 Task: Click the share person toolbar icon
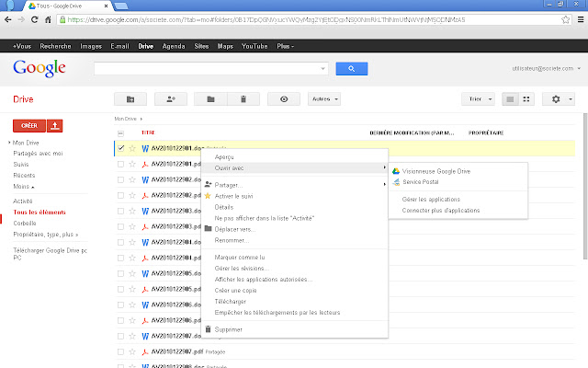(x=170, y=98)
